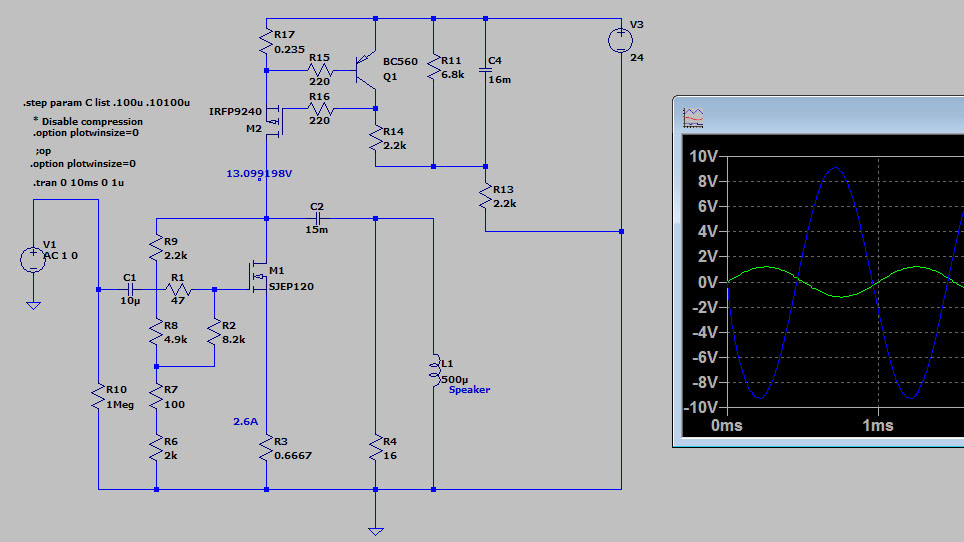Click the 6.8k value of R11
964x542 pixels.
(452, 75)
